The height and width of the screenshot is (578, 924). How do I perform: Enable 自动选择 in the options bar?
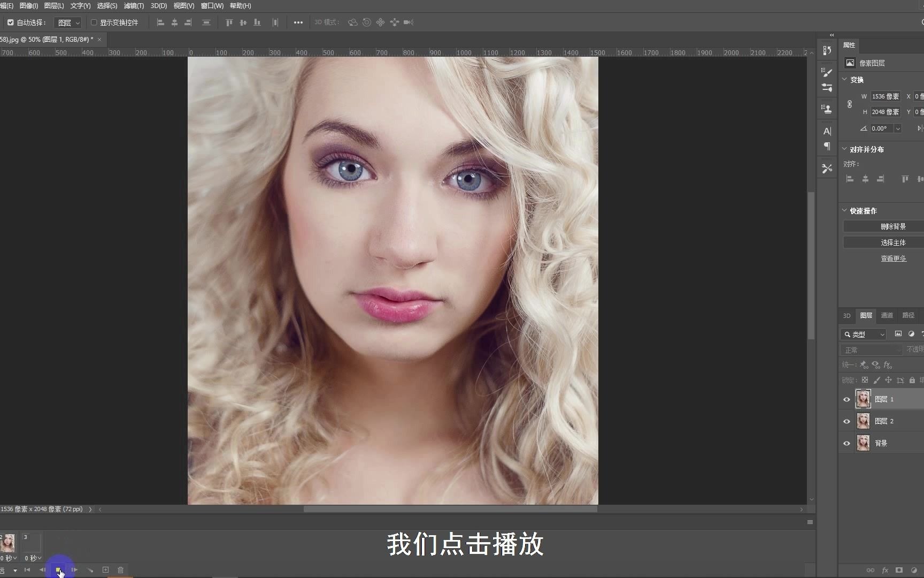[10, 22]
